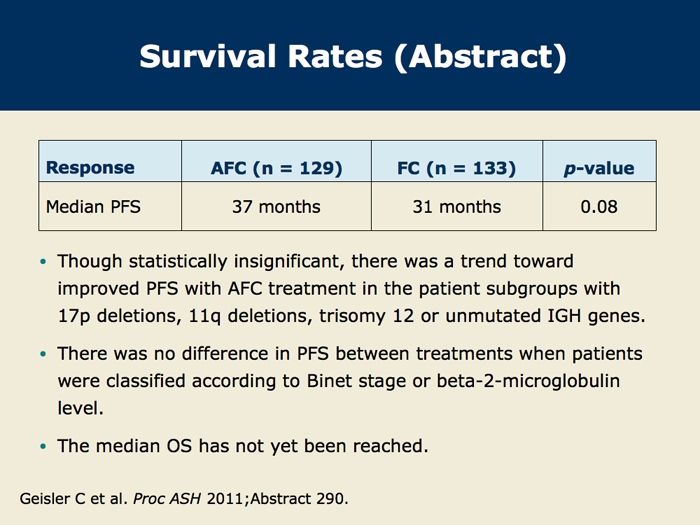This screenshot has height=525, width=700.
Task: Select the AFC (n = 129) header cell
Action: click(x=276, y=161)
